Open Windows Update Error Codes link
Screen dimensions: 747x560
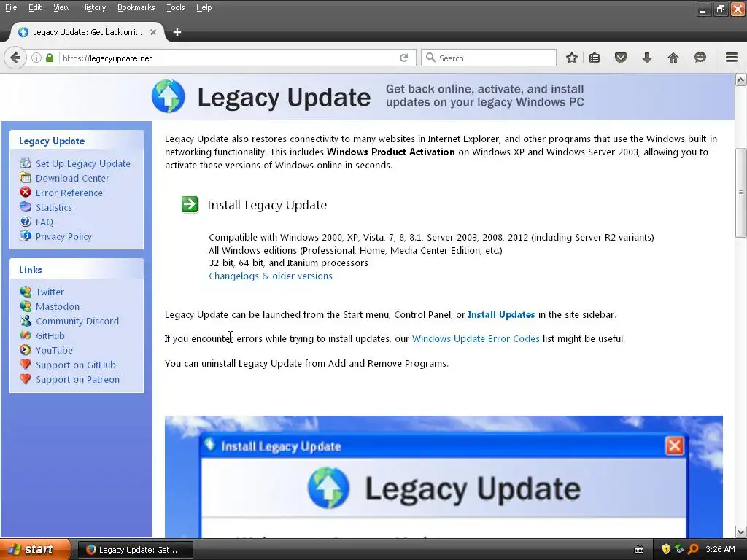click(476, 338)
